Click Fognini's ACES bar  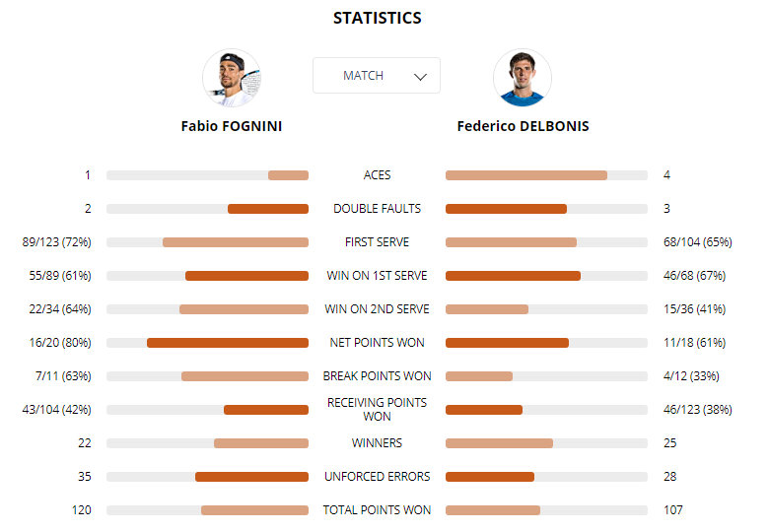[207, 175]
